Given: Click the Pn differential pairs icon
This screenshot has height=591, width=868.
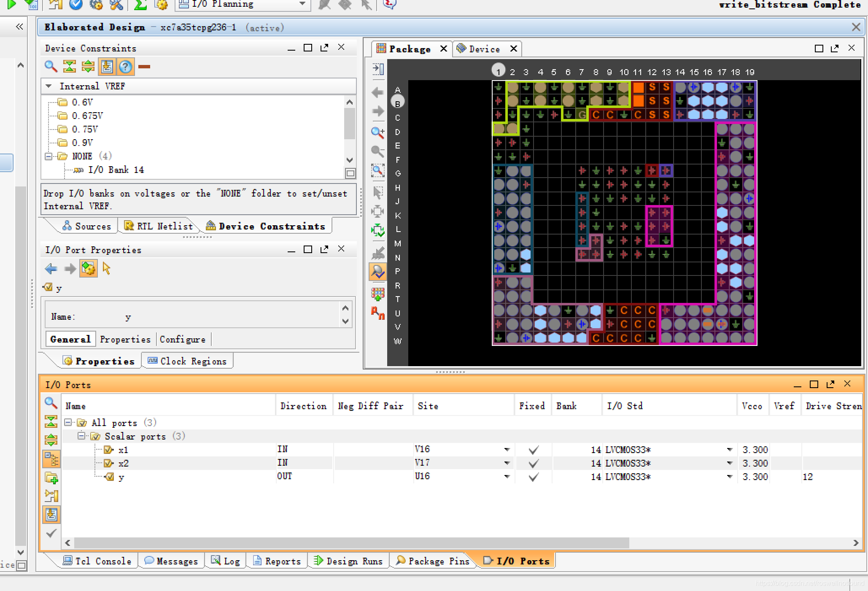Looking at the screenshot, I should 378,313.
